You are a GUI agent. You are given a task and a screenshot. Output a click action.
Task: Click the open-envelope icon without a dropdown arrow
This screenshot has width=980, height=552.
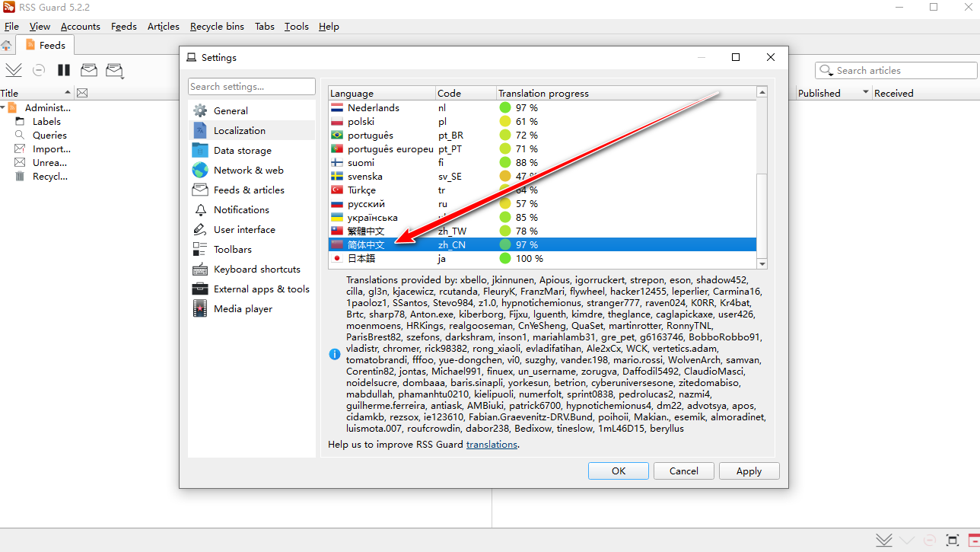point(89,70)
